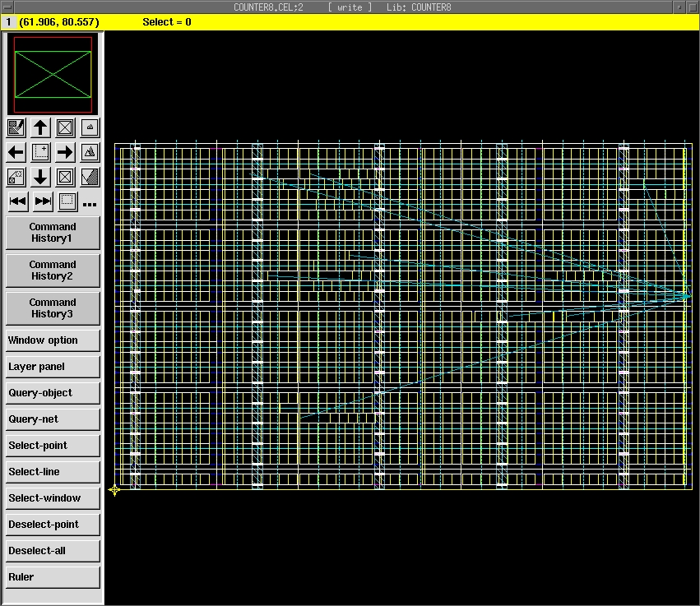Click the large mountains zoom icon

[x=90, y=152]
